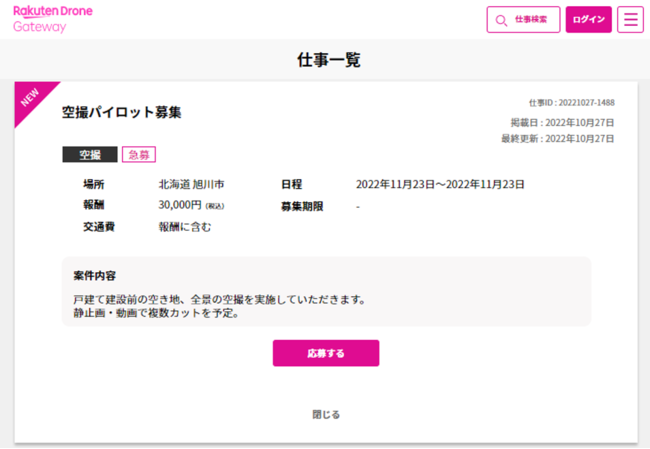The height and width of the screenshot is (449, 650).
Task: Click the 最終更新 last updated date
Action: coord(557,139)
